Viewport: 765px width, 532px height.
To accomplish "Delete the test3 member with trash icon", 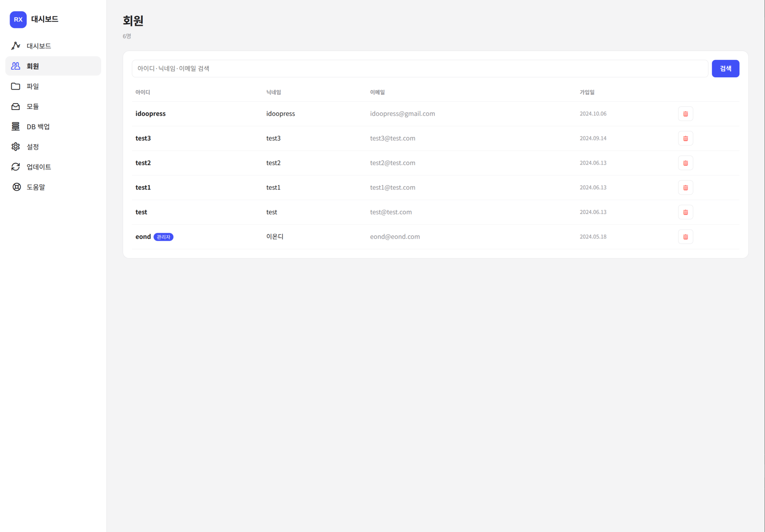I will pos(685,138).
